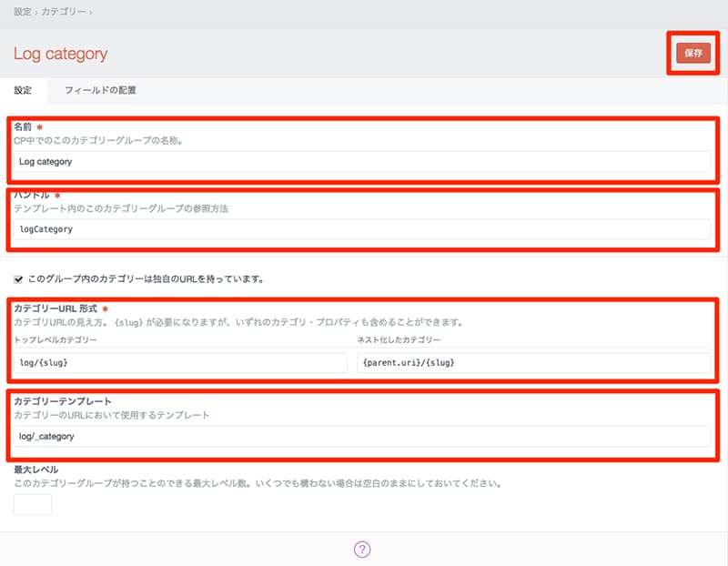Toggle the categories have own URLs checkbox
The image size is (728, 566).
[18, 278]
